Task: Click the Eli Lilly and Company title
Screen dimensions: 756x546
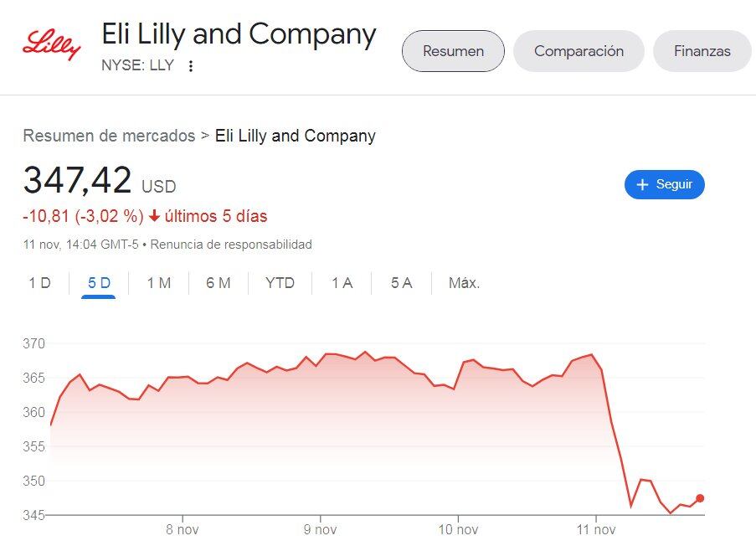Action: (239, 34)
